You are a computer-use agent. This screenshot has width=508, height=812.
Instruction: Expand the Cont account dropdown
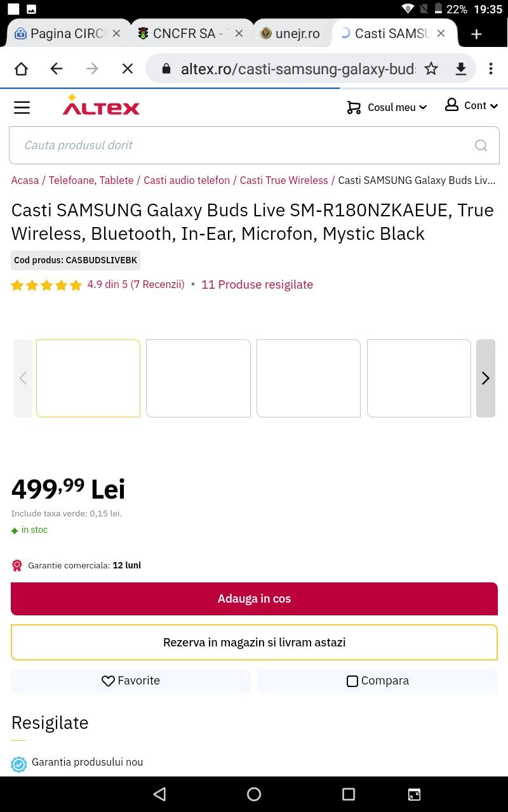coord(471,105)
